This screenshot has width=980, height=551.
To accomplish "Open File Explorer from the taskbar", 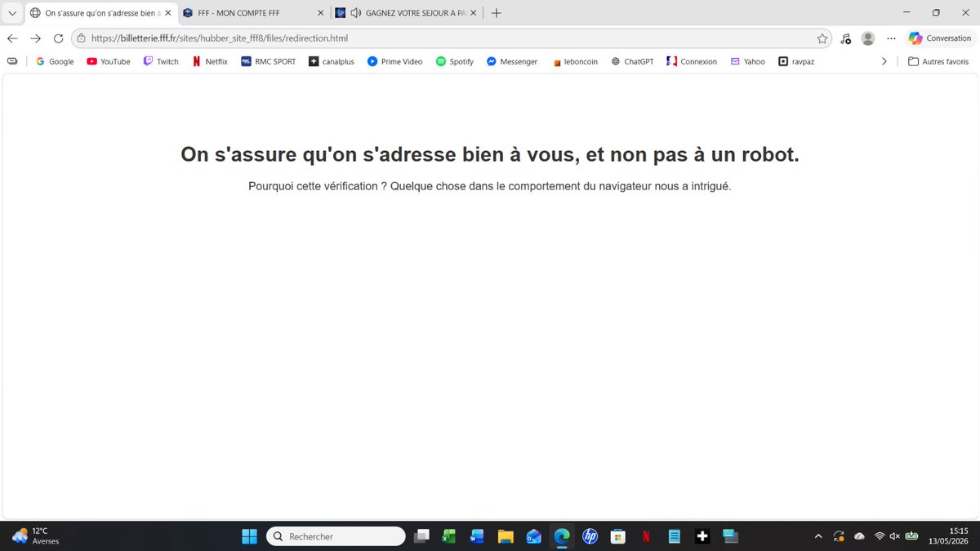I will coord(506,536).
